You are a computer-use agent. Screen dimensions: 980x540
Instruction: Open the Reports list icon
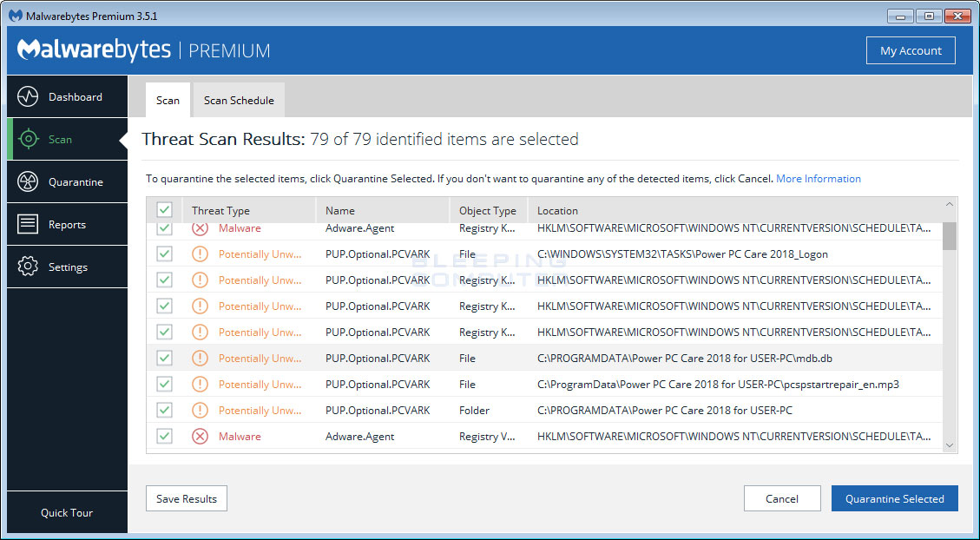click(28, 225)
